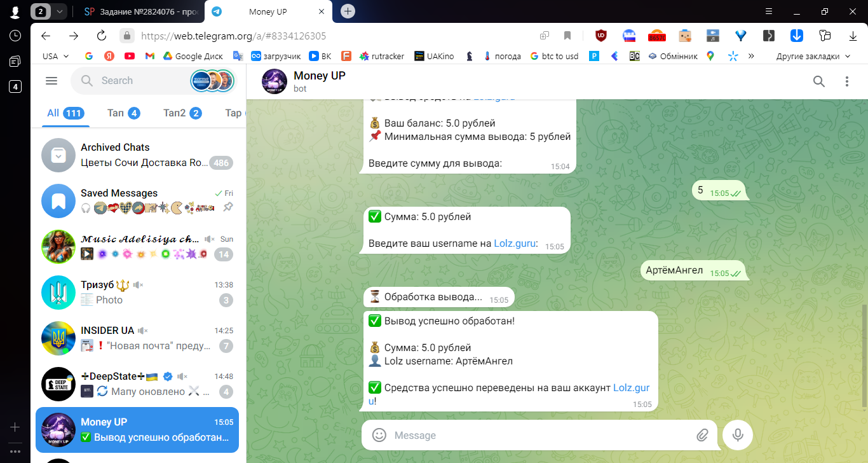Open Gmail bookmark icon

click(150, 56)
